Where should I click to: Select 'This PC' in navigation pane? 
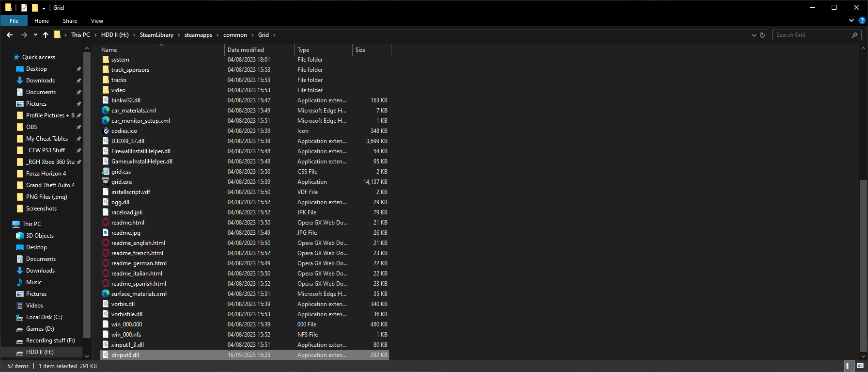[x=31, y=224]
